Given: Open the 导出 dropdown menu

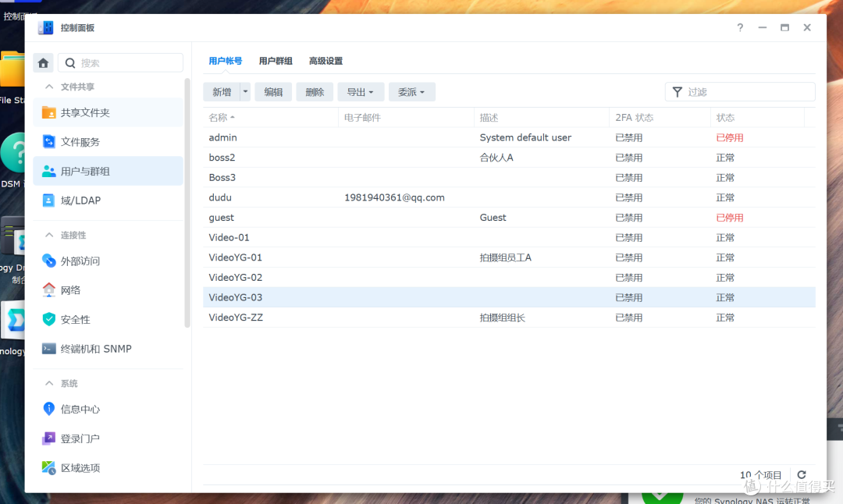Looking at the screenshot, I should pyautogui.click(x=360, y=92).
